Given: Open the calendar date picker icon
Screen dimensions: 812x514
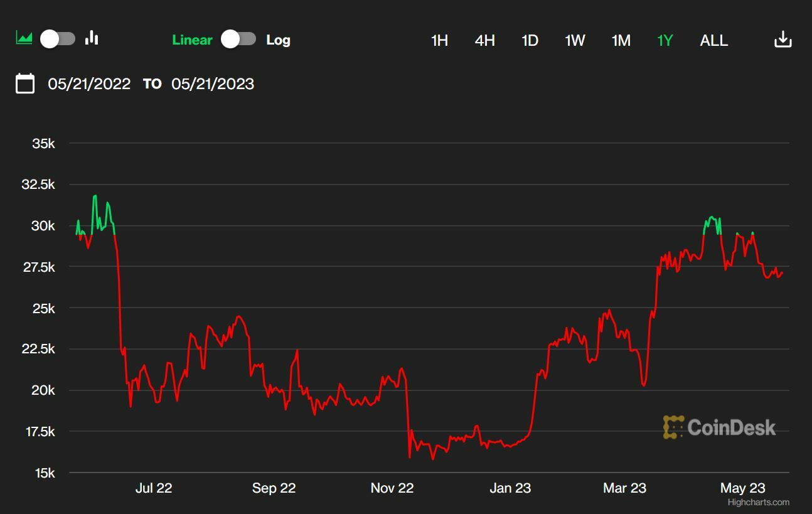Looking at the screenshot, I should (25, 83).
